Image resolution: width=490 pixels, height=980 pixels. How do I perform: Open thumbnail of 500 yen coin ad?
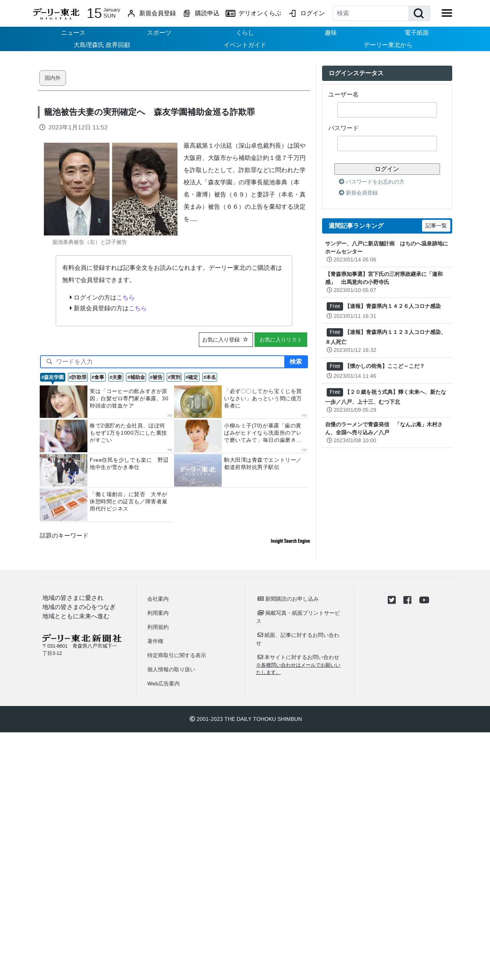point(198,401)
